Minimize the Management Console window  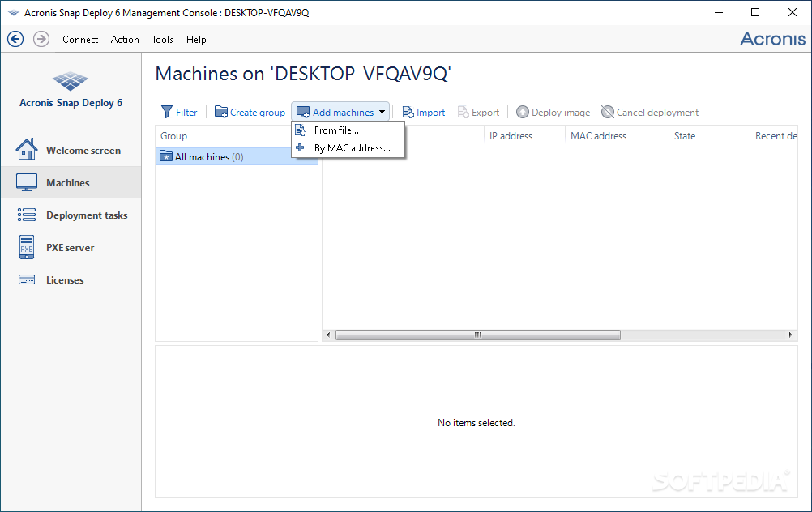click(718, 12)
